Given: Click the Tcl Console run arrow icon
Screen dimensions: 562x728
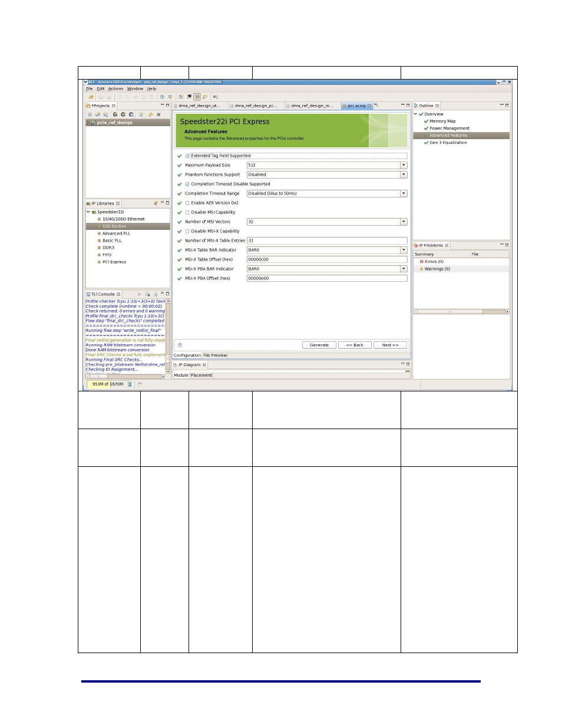Looking at the screenshot, I should coord(140,294).
